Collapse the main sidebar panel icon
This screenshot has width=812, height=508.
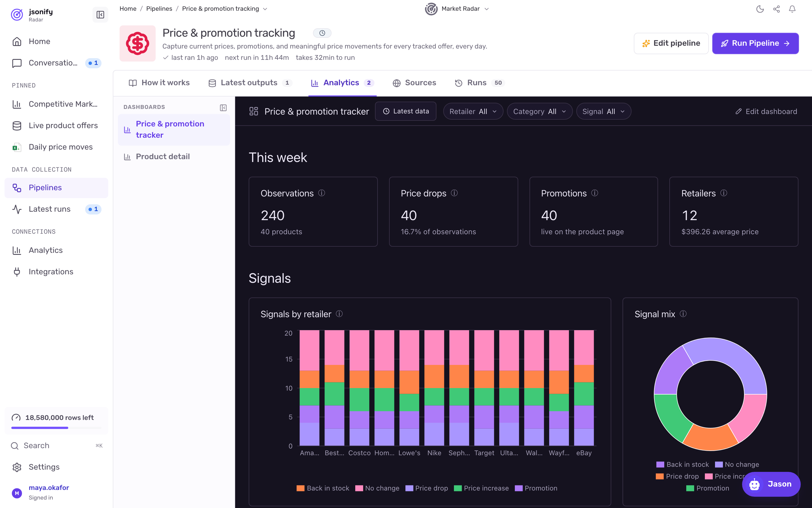(x=100, y=15)
